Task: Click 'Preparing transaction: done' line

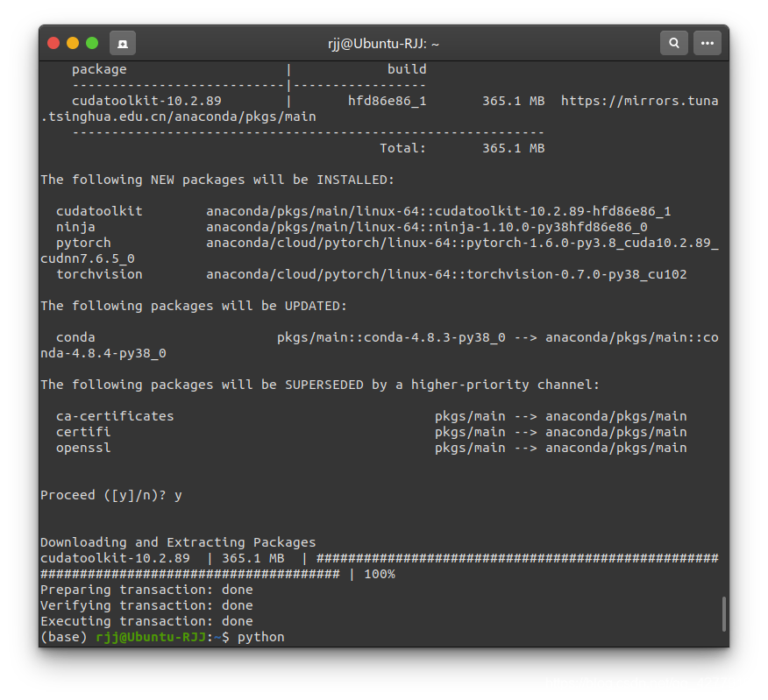Action: tap(146, 590)
